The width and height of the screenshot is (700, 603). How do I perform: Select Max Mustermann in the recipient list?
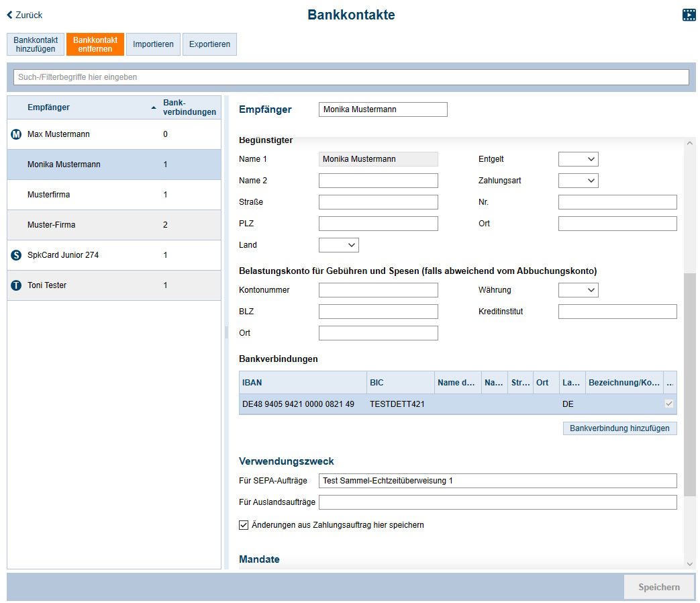114,134
